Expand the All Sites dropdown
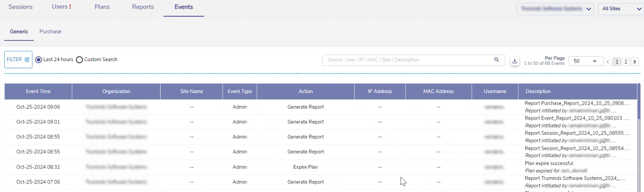This screenshot has height=192, width=644. click(x=620, y=9)
